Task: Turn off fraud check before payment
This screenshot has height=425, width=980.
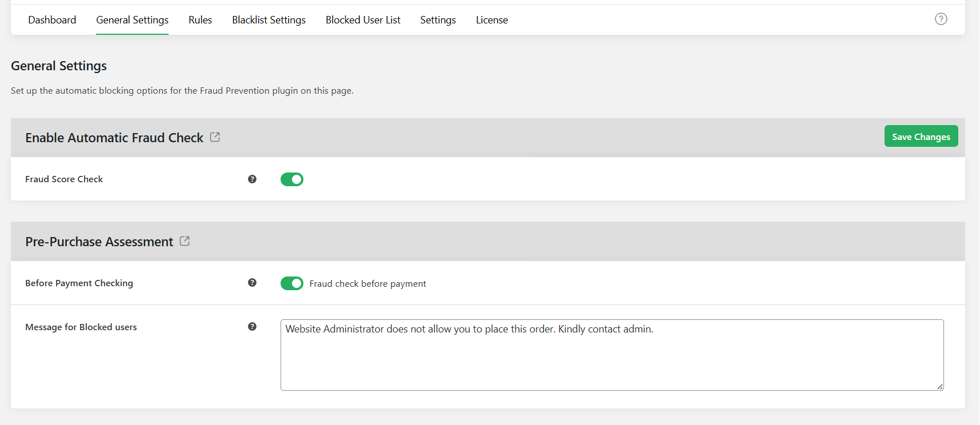Action: (292, 283)
